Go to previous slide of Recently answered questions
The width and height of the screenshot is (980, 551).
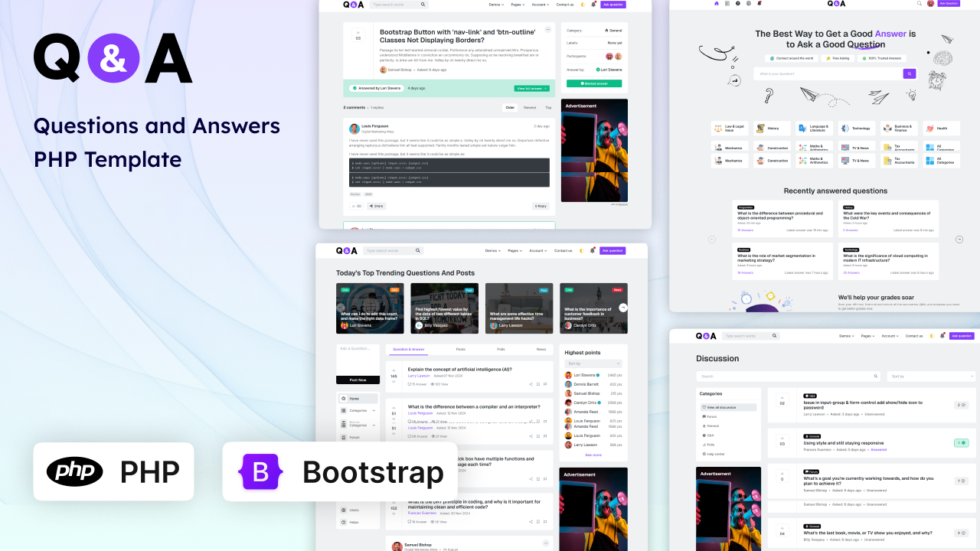pos(711,240)
